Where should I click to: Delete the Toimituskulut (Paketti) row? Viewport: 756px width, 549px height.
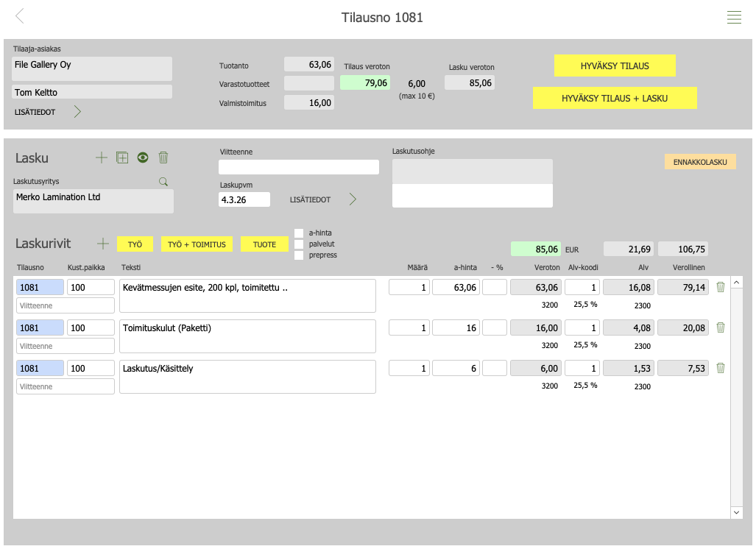(x=720, y=327)
